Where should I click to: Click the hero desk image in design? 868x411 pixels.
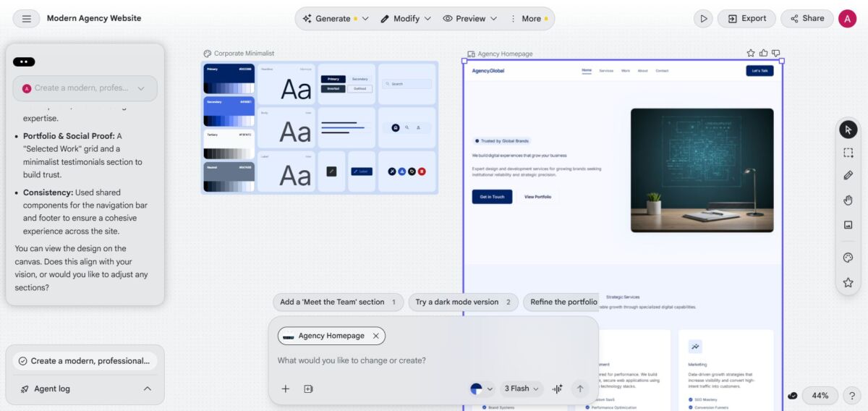point(702,170)
